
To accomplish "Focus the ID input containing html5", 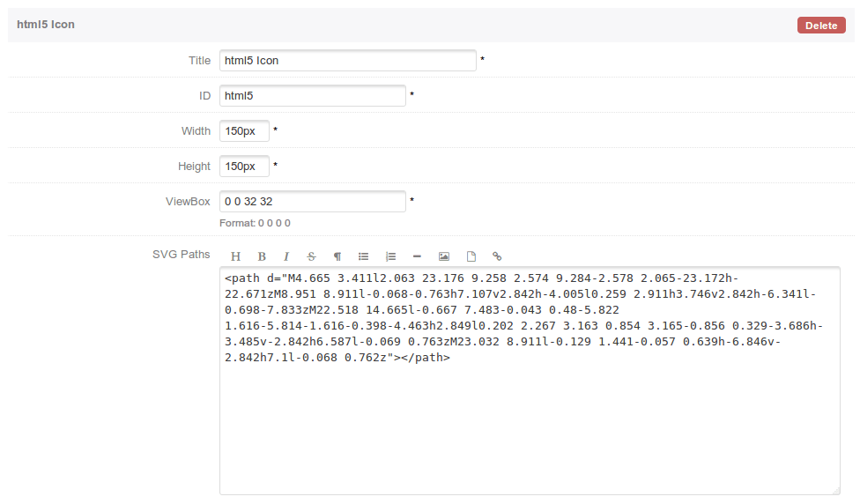I will pyautogui.click(x=313, y=95).
